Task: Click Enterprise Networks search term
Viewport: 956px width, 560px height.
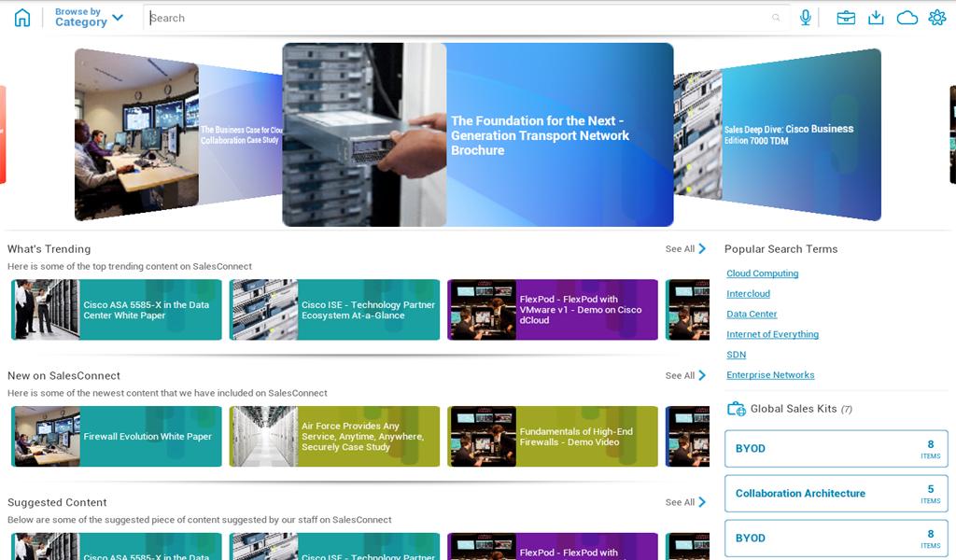Action: [770, 375]
